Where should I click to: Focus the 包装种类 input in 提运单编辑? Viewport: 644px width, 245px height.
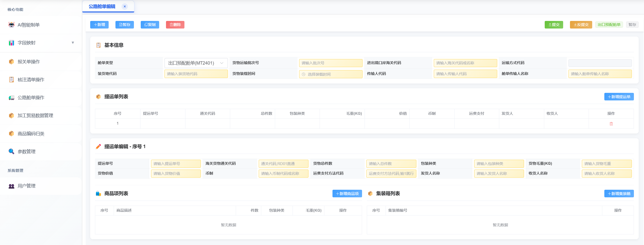pos(499,164)
